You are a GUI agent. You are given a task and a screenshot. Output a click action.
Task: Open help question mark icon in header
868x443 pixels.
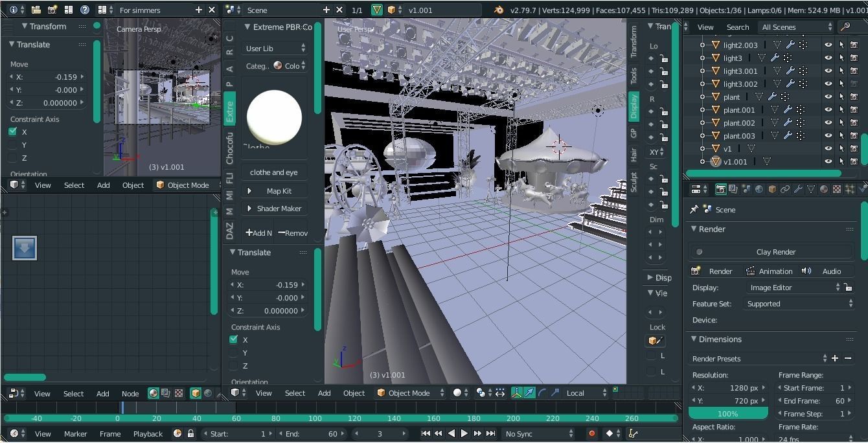point(84,10)
